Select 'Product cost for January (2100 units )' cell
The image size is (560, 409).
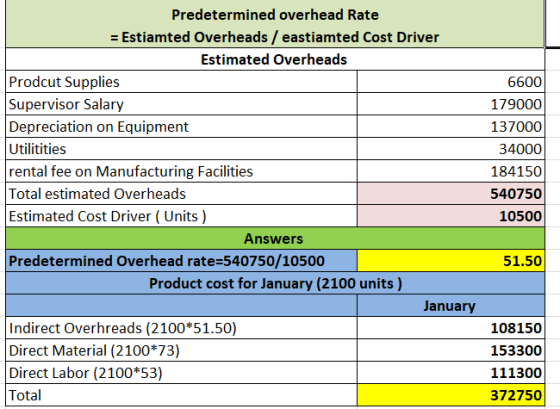pos(275,283)
